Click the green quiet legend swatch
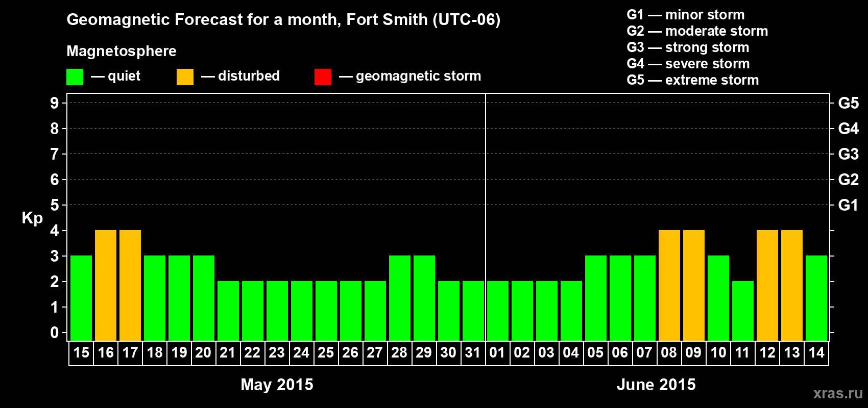This screenshot has height=408, width=868. 75,77
